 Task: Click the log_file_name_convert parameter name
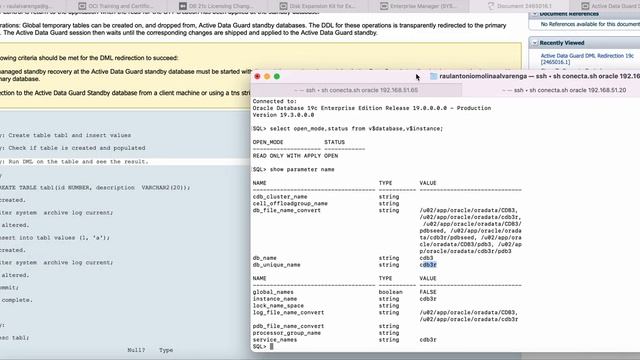pyautogui.click(x=288, y=313)
